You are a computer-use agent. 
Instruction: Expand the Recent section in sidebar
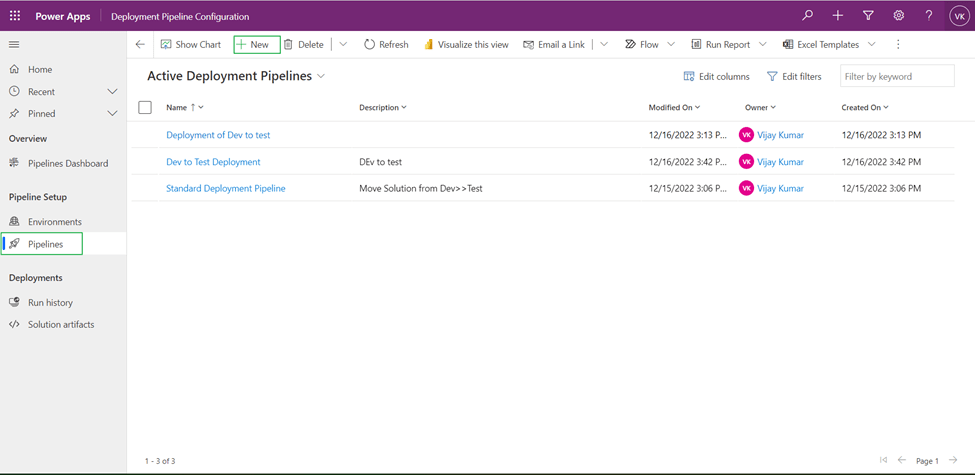tap(112, 92)
